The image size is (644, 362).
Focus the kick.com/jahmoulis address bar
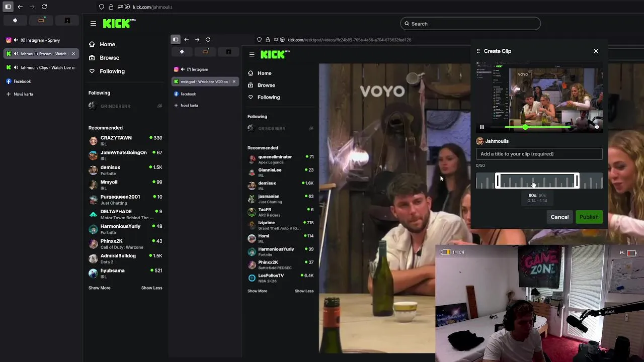[x=152, y=7]
